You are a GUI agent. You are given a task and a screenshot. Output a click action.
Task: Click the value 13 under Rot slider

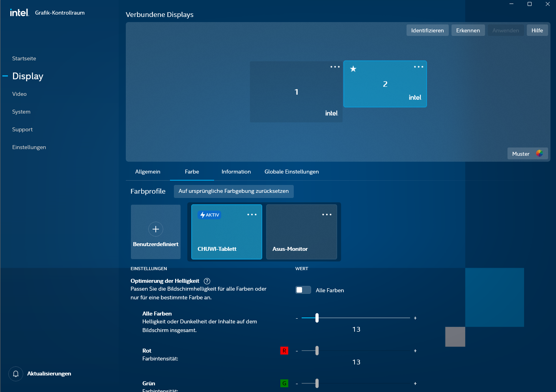point(356,362)
